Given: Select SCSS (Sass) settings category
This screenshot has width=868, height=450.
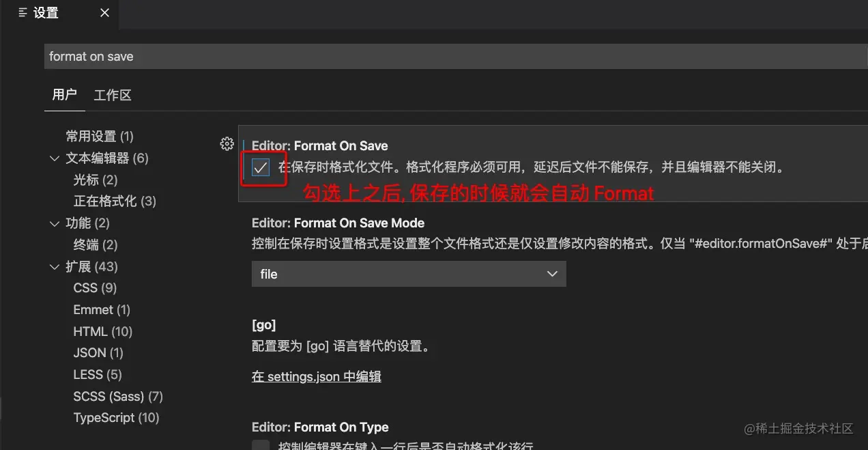Looking at the screenshot, I should (118, 396).
